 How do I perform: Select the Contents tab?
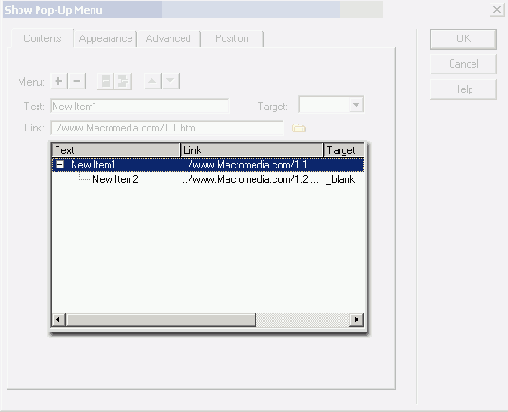(42, 39)
